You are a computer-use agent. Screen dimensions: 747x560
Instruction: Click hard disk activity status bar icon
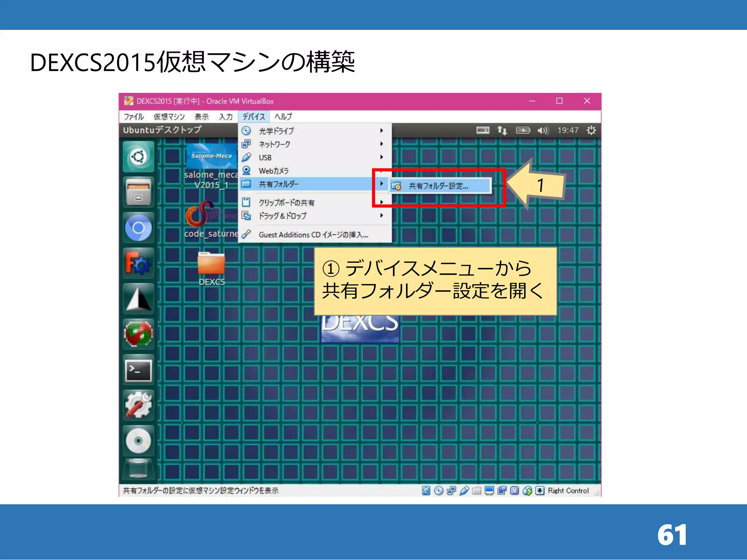pos(426,491)
